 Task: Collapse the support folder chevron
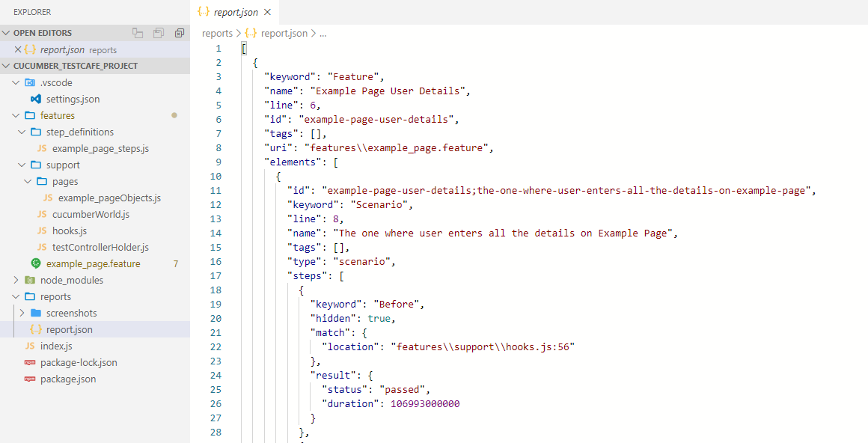point(22,165)
